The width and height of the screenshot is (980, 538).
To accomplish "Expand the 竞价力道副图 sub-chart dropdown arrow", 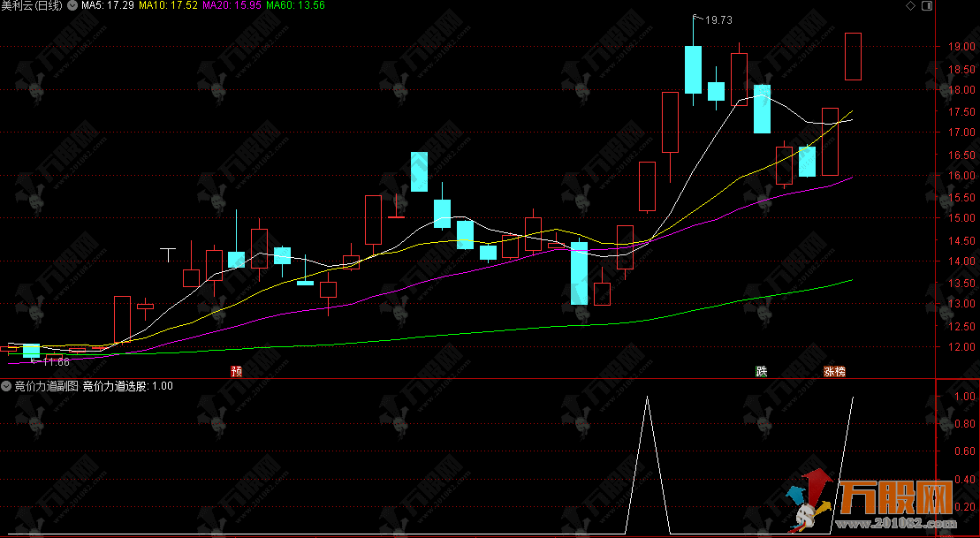I will pos(6,386).
